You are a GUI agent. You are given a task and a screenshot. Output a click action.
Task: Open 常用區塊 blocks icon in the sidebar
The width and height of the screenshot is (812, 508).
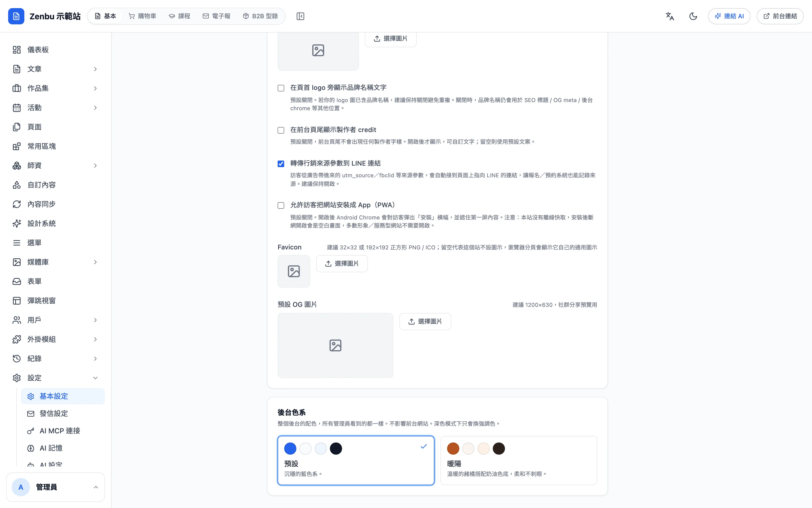coord(17,146)
